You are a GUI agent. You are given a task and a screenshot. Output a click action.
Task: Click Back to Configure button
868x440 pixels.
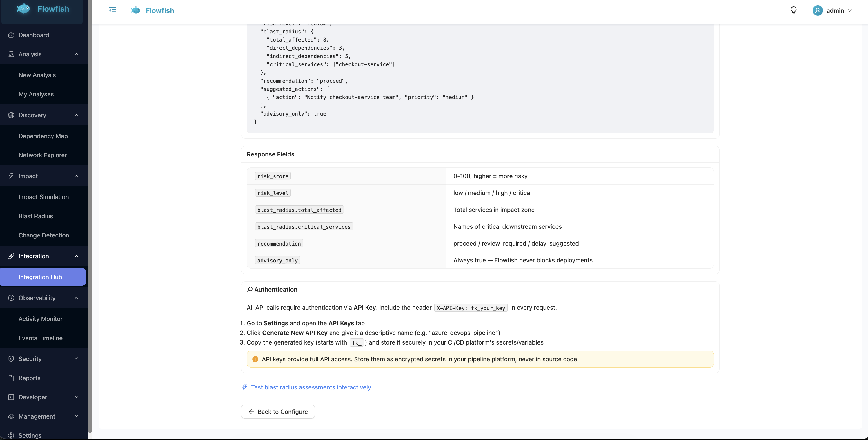[278, 412]
